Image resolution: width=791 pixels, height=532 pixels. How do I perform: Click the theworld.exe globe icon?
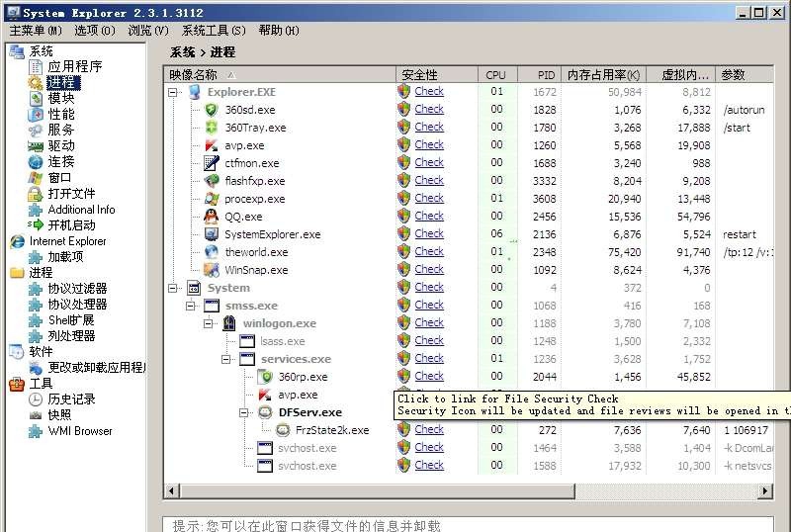pos(211,252)
